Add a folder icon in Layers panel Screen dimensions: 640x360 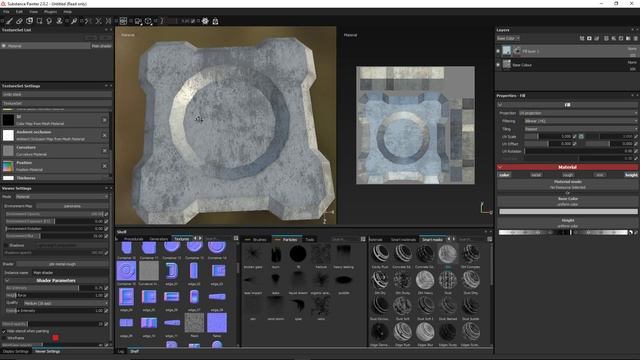(x=628, y=38)
